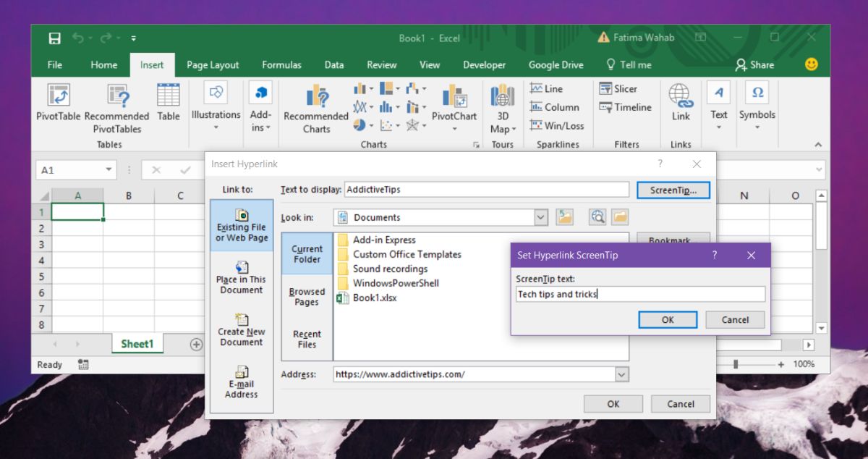Click the Link icon in ribbon

pos(681,102)
